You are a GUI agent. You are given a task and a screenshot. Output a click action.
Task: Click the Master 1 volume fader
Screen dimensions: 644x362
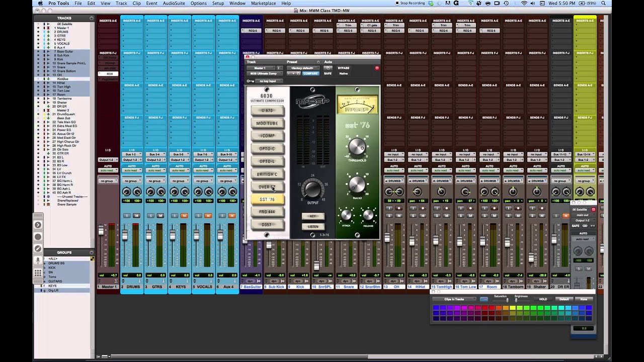[x=101, y=230]
